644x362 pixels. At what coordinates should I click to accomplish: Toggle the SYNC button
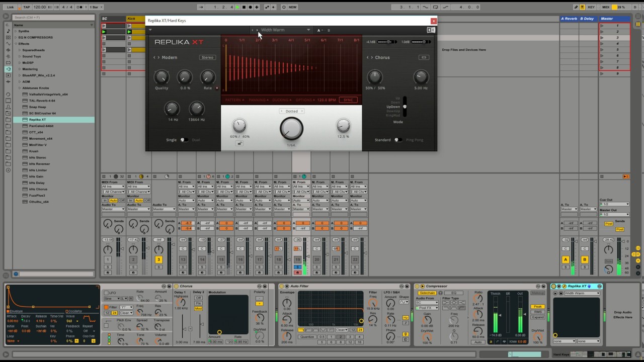coord(348,100)
